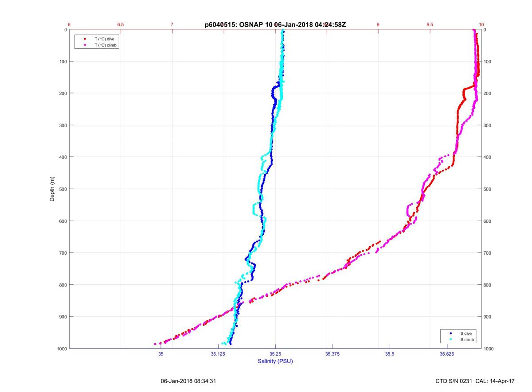Viewport: 532px width, 392px height.
Task: Select the 'Depth (m)' axis label
Action: [52, 189]
